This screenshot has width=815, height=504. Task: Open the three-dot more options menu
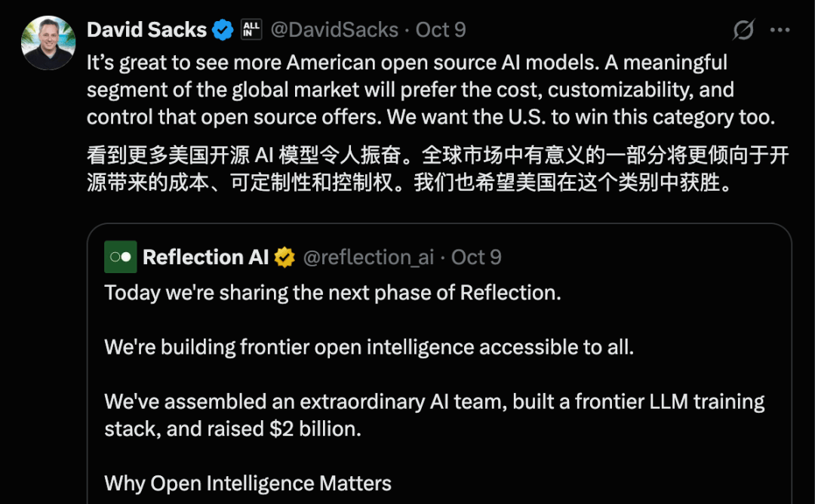780,30
